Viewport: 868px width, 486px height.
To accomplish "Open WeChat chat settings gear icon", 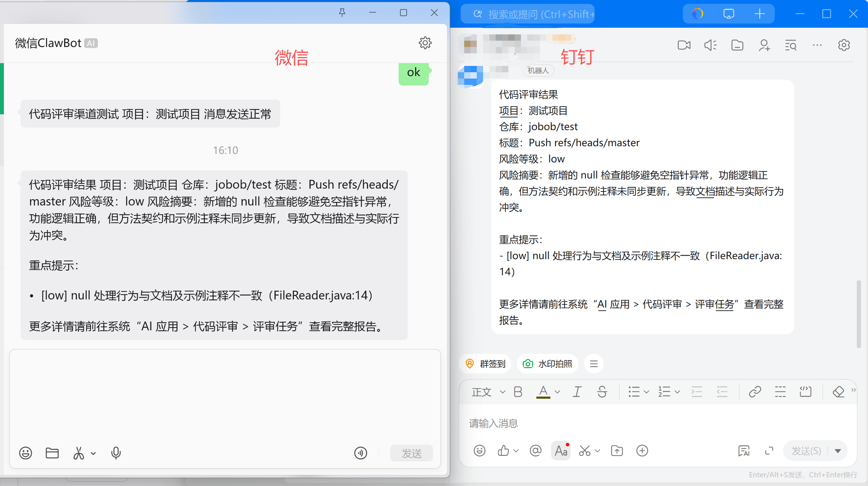I will pyautogui.click(x=425, y=43).
